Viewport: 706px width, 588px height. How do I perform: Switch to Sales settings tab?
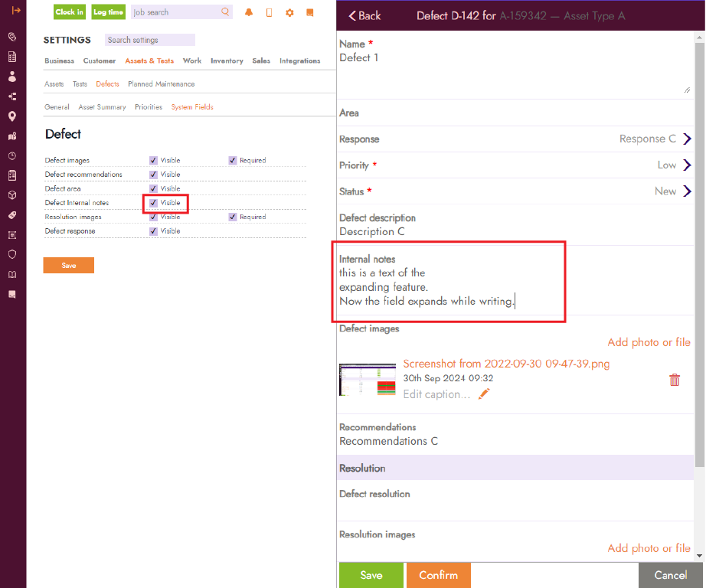click(x=261, y=60)
